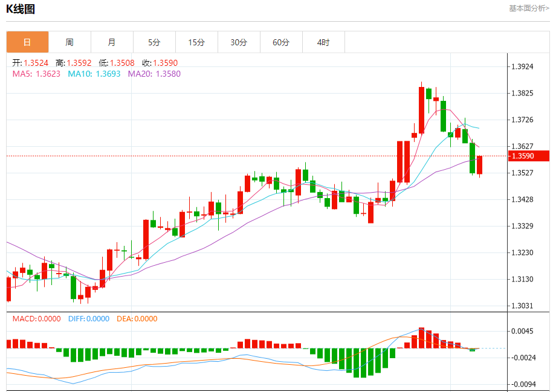The width and height of the screenshot is (553, 392).
Task: Click the MA20 legend label
Action: (154, 74)
